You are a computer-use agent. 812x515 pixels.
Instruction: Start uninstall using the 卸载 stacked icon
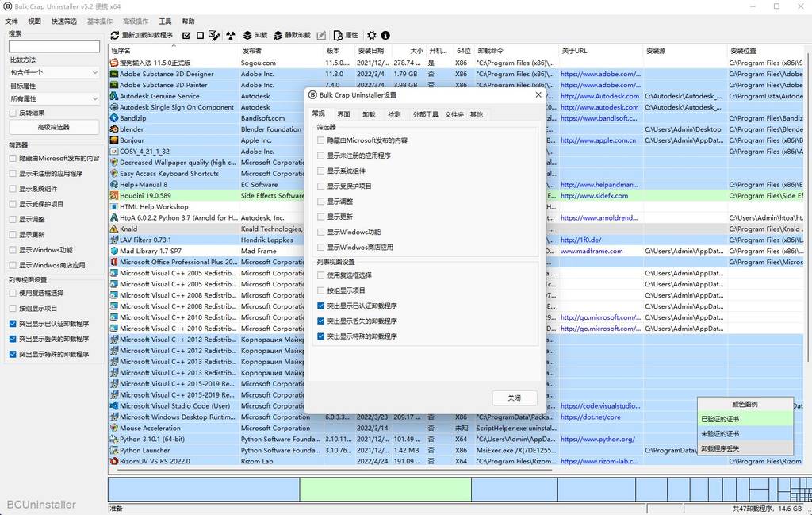(246, 35)
